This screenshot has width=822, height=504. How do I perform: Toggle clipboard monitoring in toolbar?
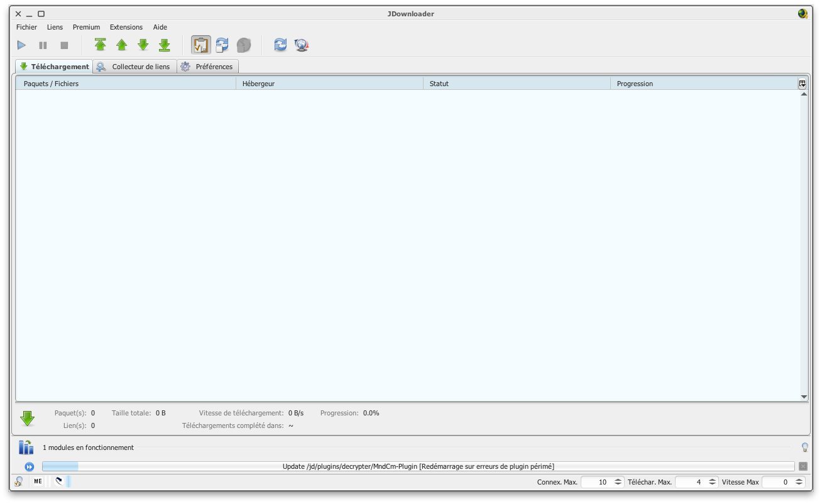201,45
